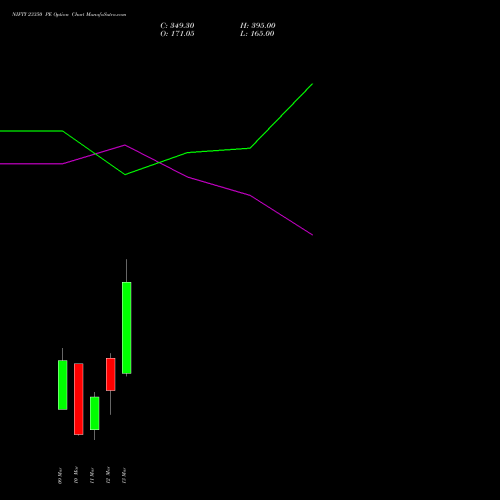Viewport: 500px width, 500px height.
Task: Select the open value O: 171.05
Action: tap(177, 34)
